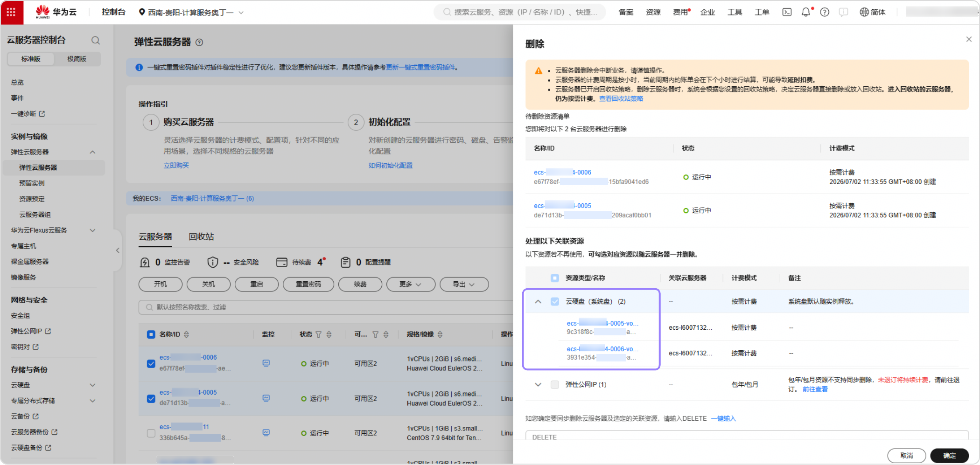Collapse the 云硬盘（系统盘）resource group
The height and width of the screenshot is (465, 980).
coord(538,301)
